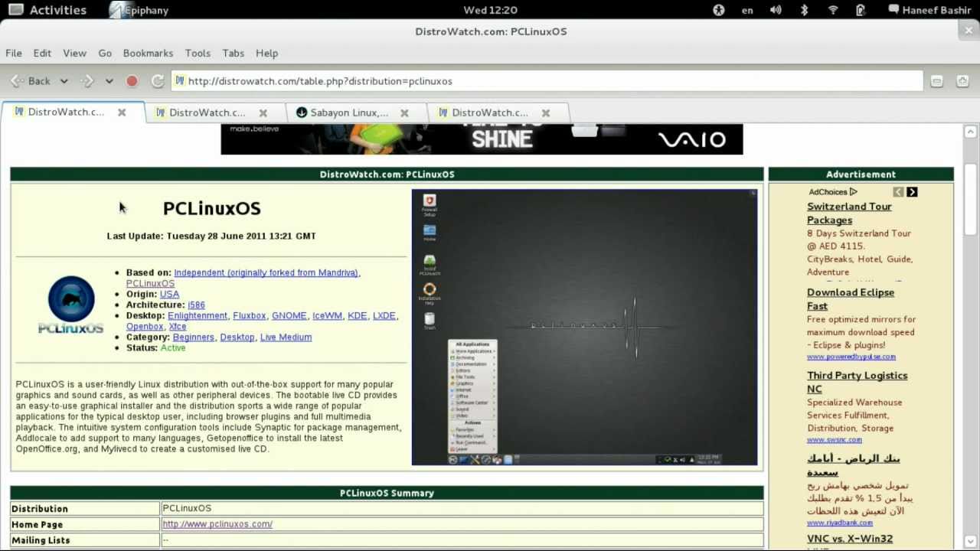Click the Fluxbox desktop link
Screen dimensions: 980x551
249,315
